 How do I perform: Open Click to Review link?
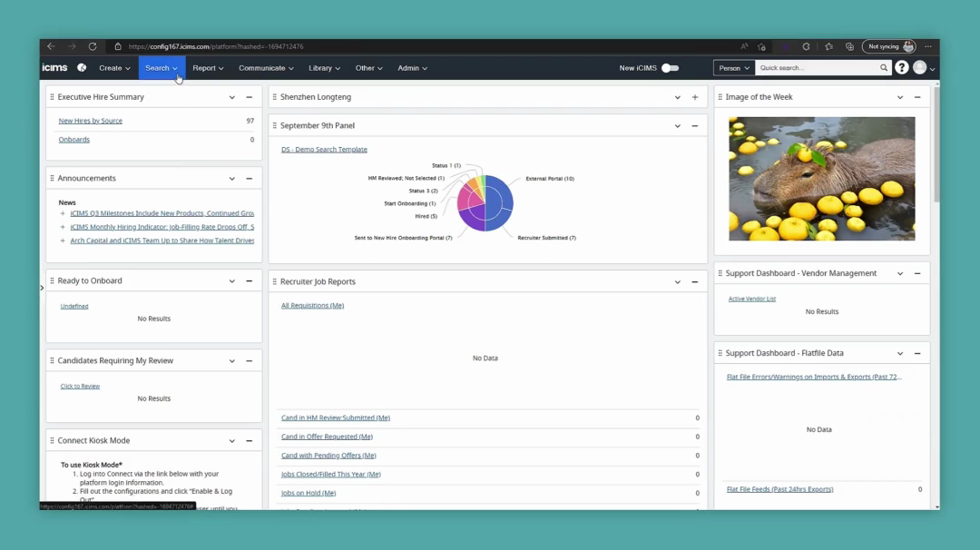(x=80, y=387)
